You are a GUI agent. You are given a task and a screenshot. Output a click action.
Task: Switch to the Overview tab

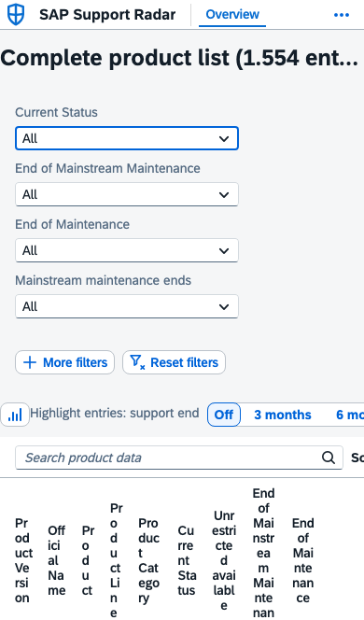[x=232, y=14]
